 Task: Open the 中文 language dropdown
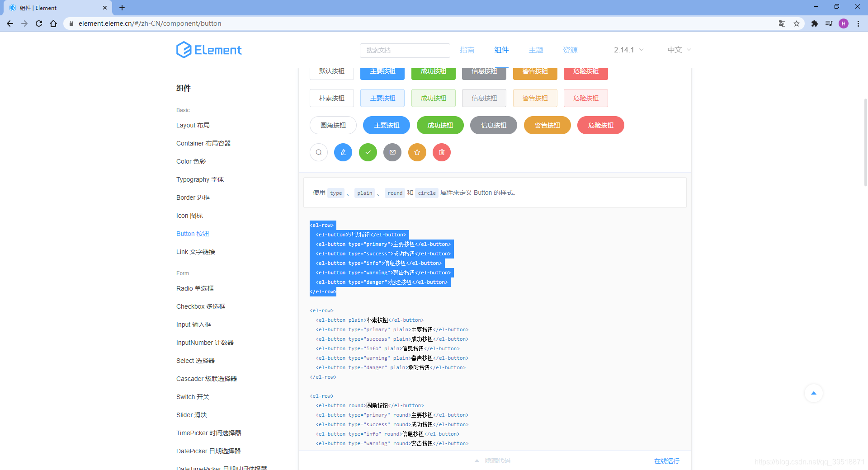[x=679, y=50]
